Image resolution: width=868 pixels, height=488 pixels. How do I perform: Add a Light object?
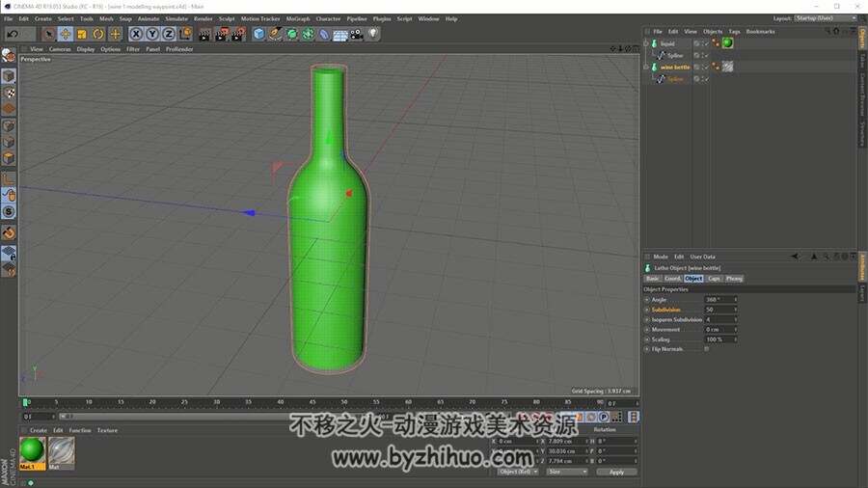(x=373, y=35)
